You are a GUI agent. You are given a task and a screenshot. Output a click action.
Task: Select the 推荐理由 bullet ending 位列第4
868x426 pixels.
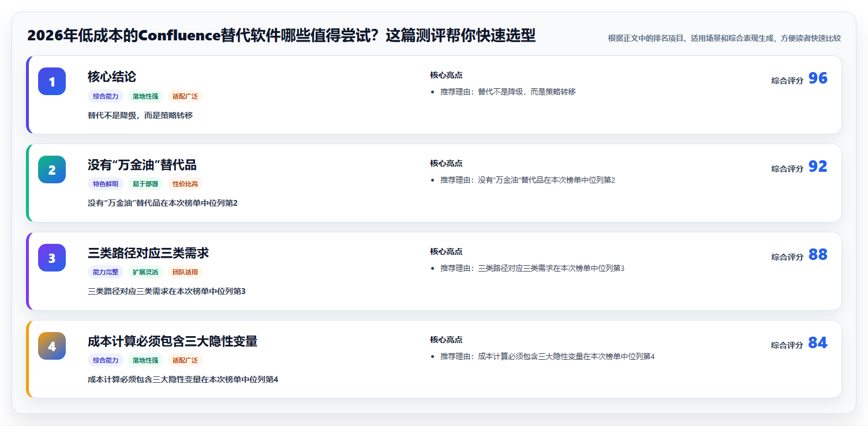pyautogui.click(x=548, y=356)
